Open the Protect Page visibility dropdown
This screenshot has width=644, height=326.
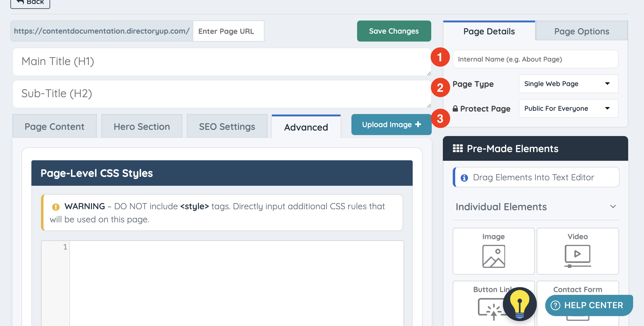[x=568, y=109]
